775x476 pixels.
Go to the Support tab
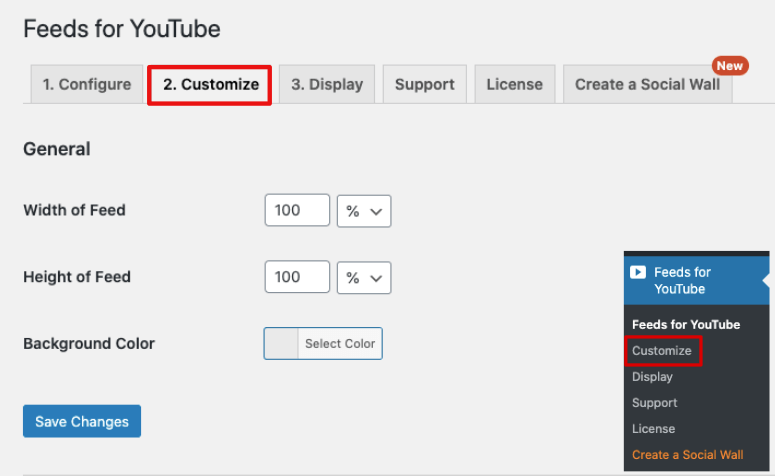(425, 85)
